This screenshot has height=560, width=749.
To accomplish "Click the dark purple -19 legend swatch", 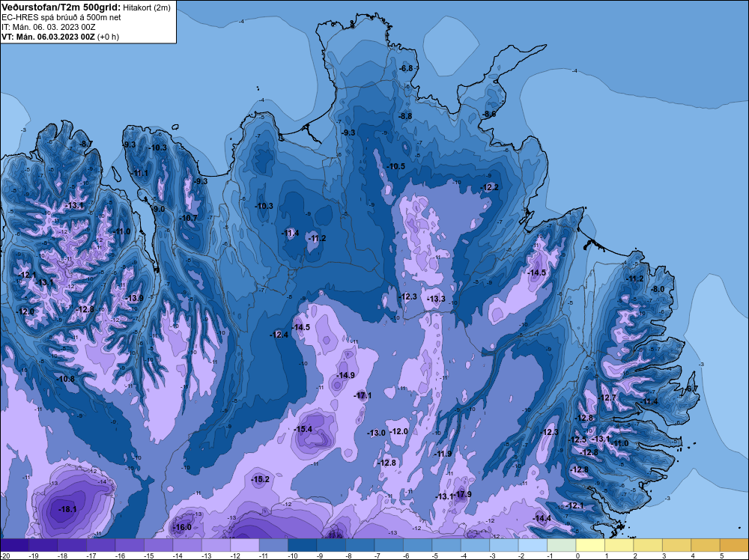I will (43, 545).
